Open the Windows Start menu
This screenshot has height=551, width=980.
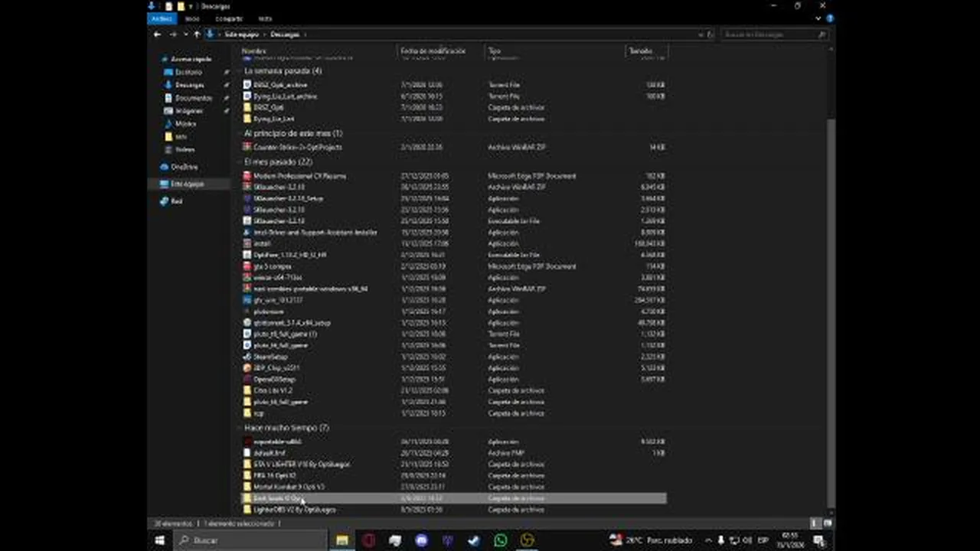160,540
